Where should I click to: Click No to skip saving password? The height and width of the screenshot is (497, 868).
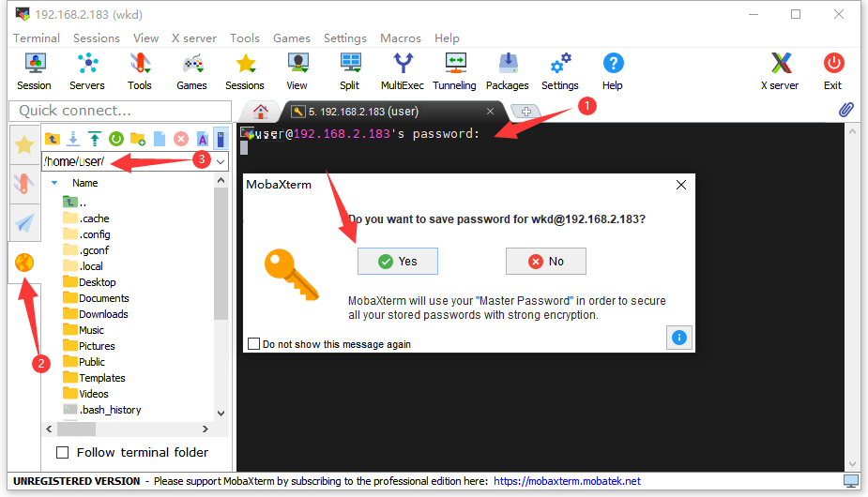pos(546,262)
